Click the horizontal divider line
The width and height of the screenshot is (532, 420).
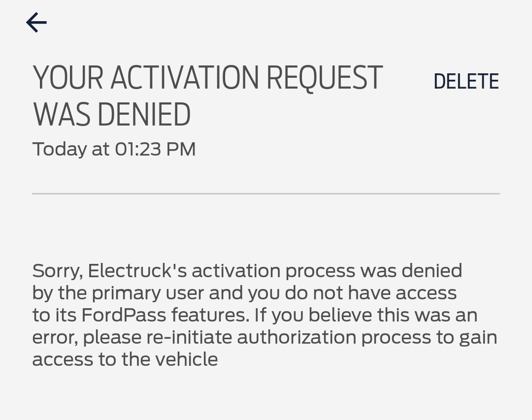[x=266, y=194]
